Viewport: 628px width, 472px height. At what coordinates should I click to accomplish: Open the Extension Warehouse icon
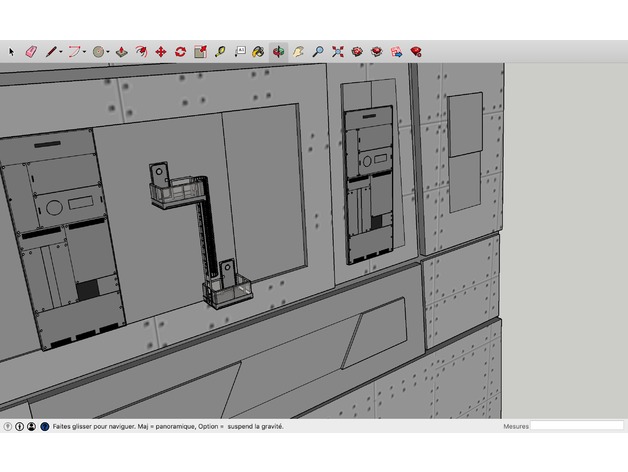point(376,52)
